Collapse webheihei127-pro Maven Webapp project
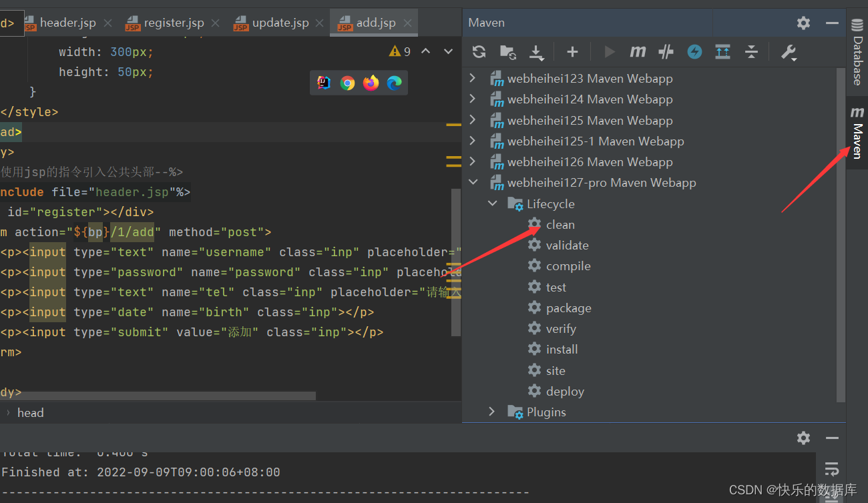 click(473, 182)
